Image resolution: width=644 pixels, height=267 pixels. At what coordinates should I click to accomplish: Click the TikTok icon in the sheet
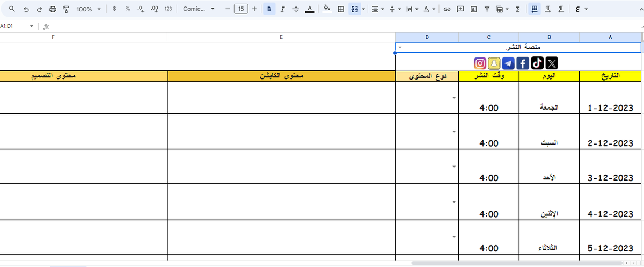point(537,63)
